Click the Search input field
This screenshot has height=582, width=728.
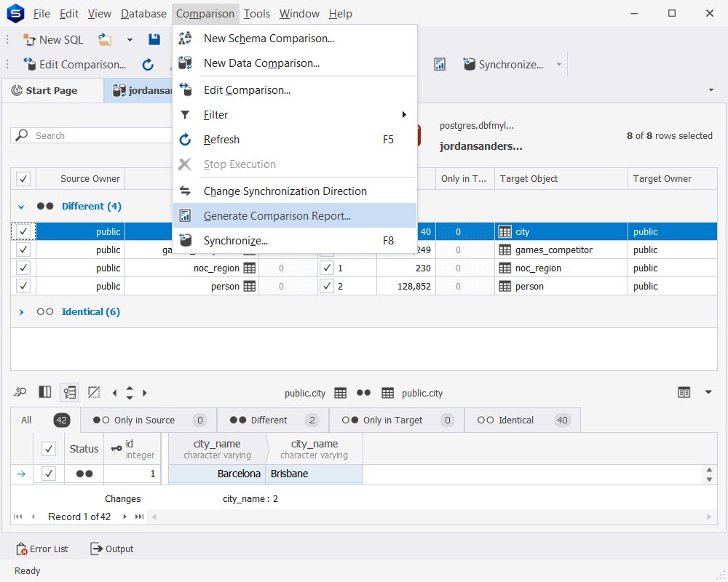93,135
